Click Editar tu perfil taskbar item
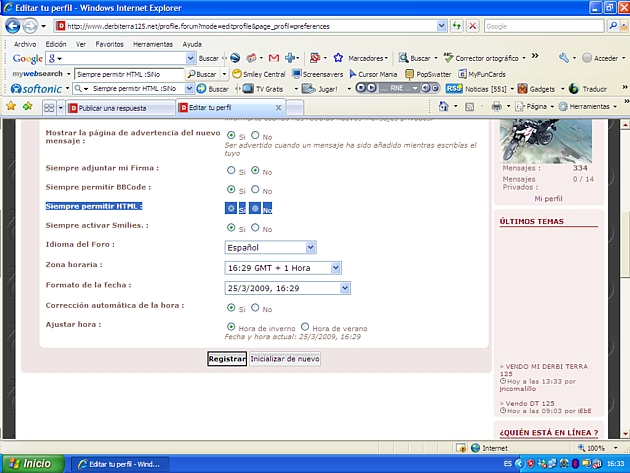The height and width of the screenshot is (473, 630). pyautogui.click(x=120, y=464)
